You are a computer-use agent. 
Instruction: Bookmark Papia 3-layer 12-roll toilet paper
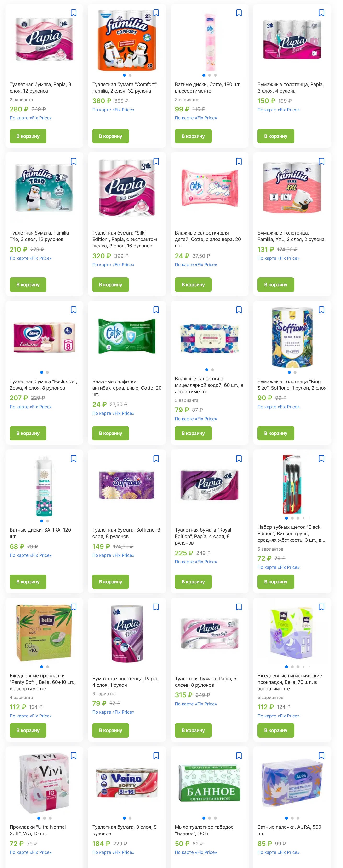point(73,13)
